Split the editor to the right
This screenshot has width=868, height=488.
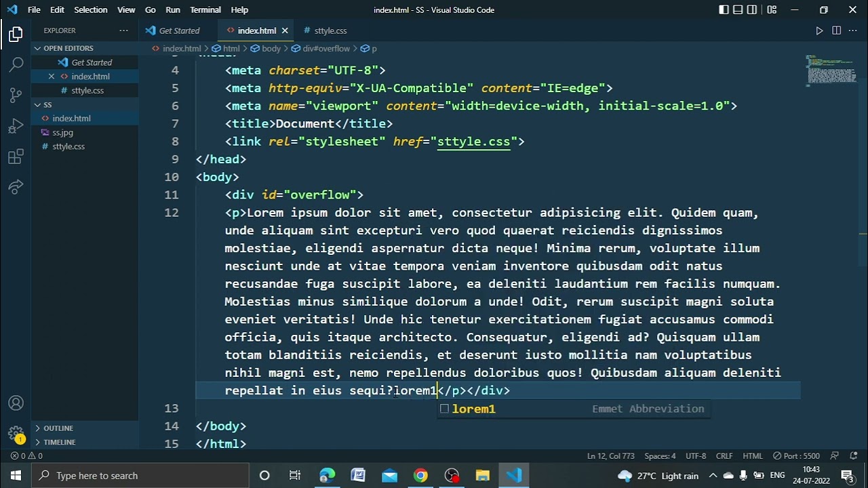(x=836, y=30)
